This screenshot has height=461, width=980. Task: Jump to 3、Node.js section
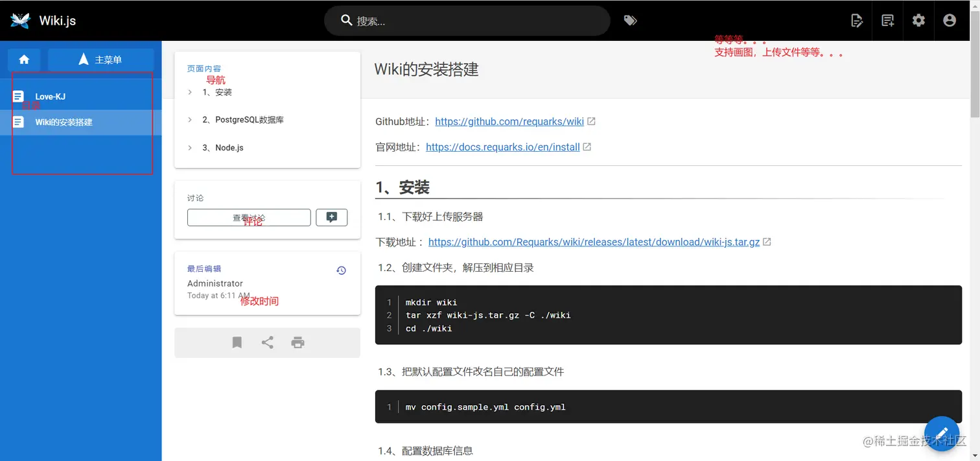click(x=223, y=148)
